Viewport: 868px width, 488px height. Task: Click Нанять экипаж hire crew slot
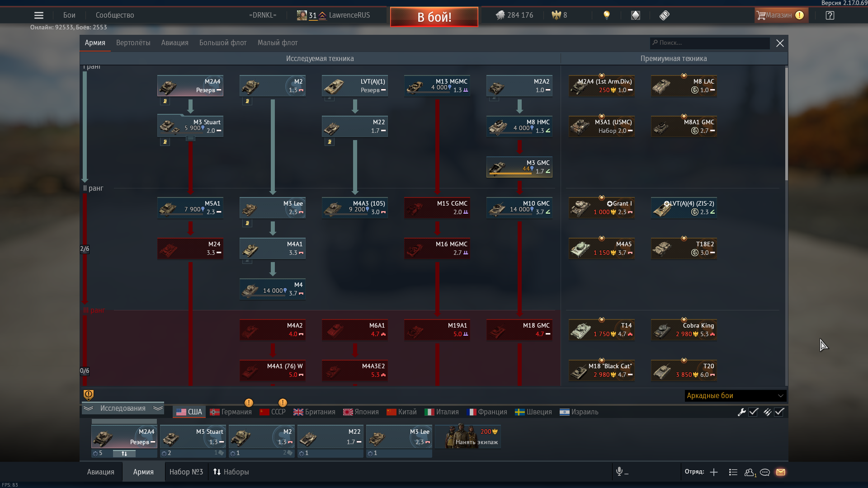point(468,436)
